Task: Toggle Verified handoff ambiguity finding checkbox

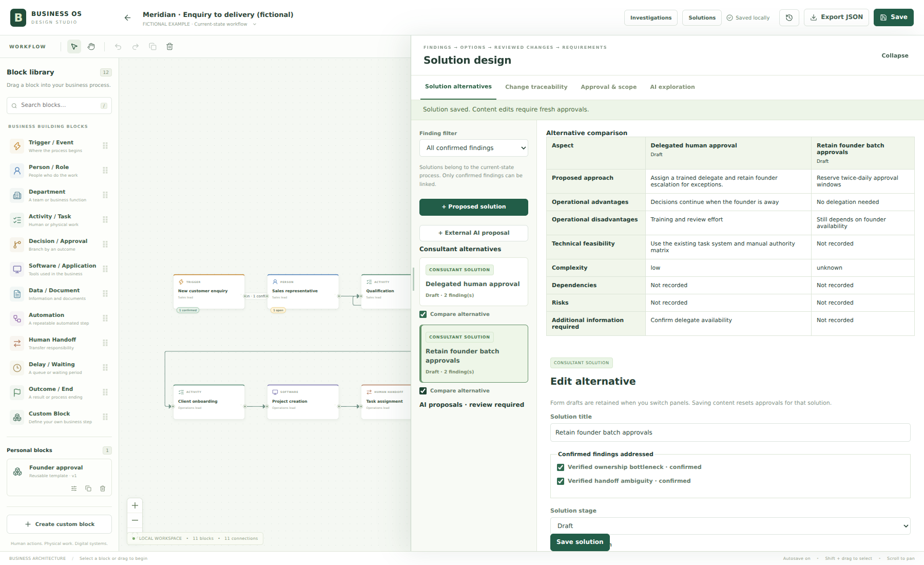Action: (561, 481)
